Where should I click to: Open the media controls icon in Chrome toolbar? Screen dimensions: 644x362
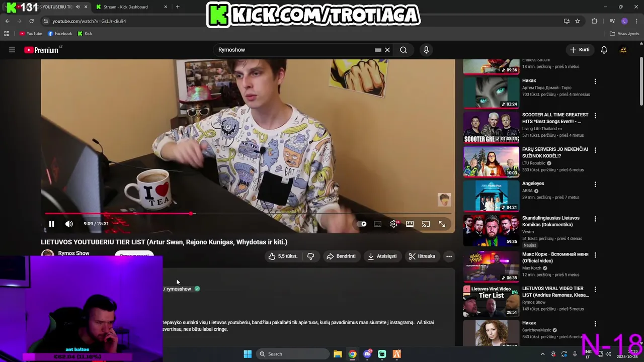tap(612, 21)
